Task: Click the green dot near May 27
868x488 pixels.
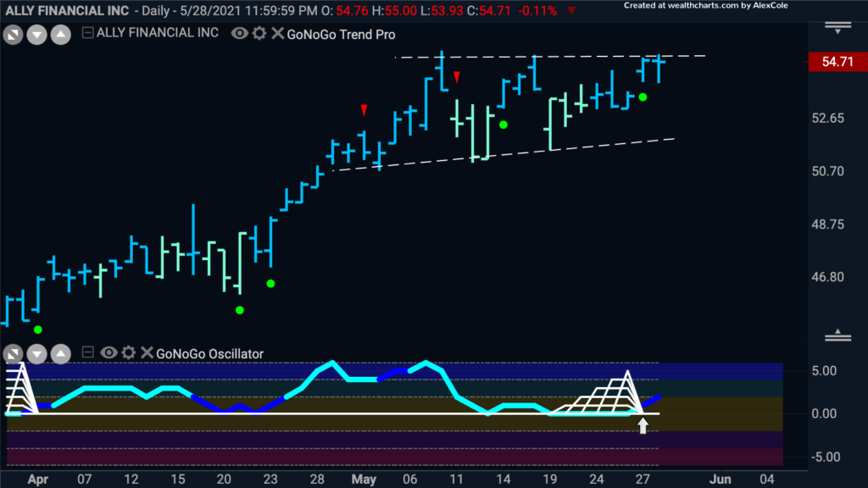Action: tap(643, 97)
